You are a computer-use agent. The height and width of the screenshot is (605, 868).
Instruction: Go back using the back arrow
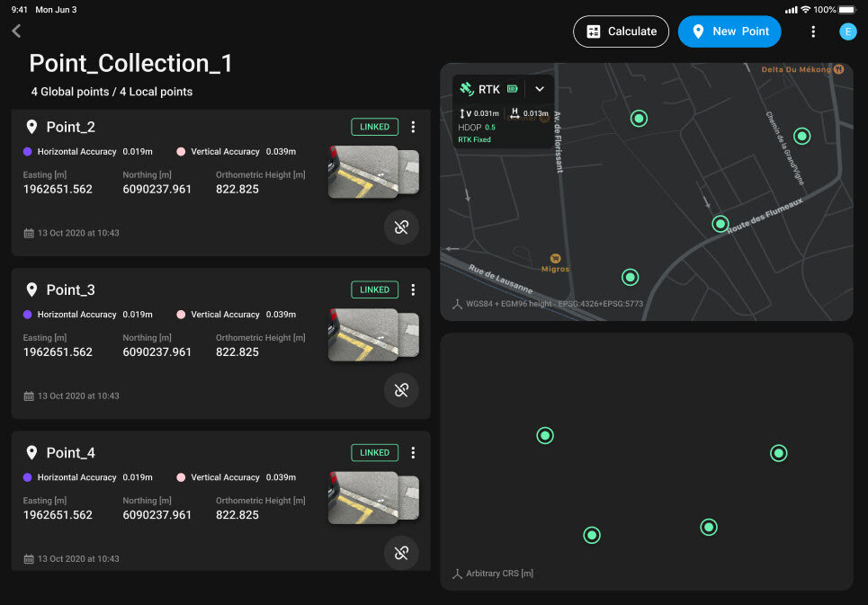pos(14,30)
